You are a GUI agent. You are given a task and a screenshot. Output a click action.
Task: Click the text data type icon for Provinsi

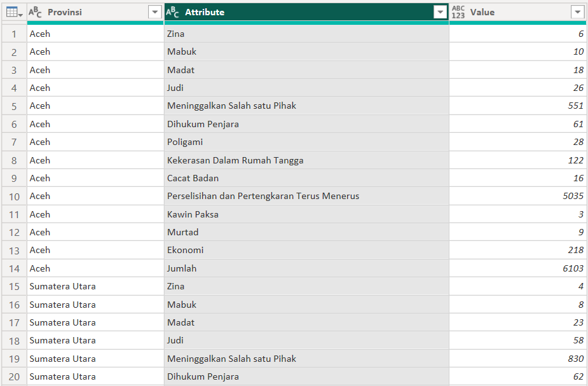click(x=36, y=12)
